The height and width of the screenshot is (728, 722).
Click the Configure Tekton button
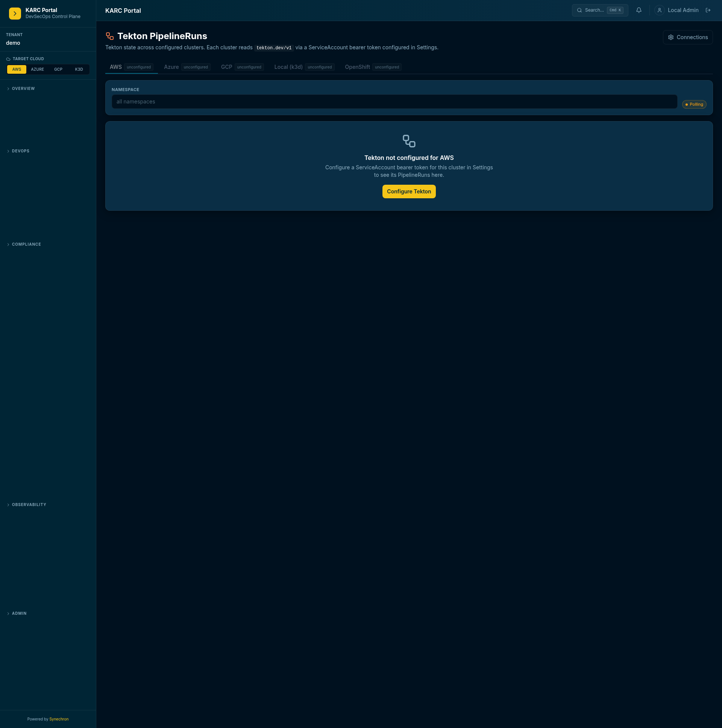coord(409,191)
